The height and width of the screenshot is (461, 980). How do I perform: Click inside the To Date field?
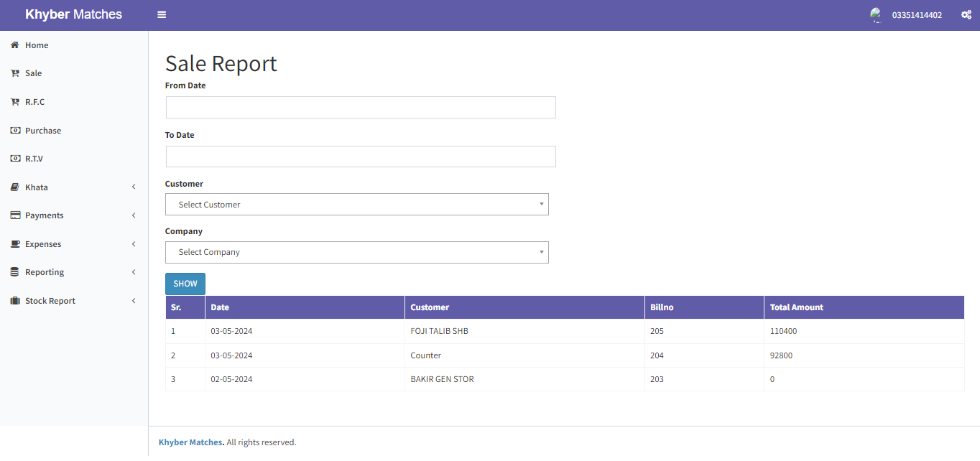[x=361, y=157]
